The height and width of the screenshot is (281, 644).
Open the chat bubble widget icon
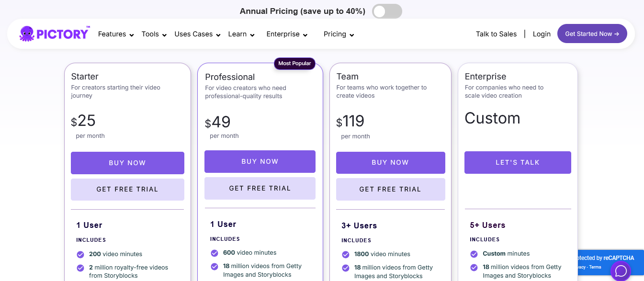[x=621, y=271]
